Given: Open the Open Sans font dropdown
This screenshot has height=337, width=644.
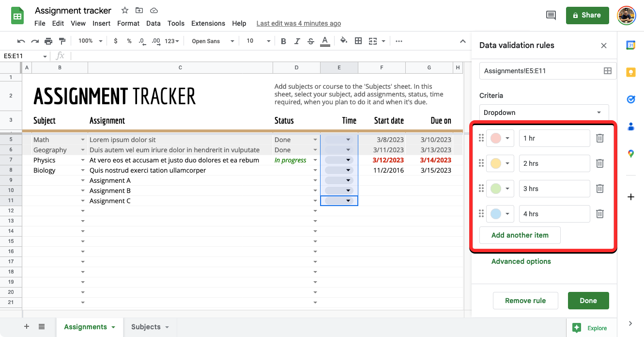Looking at the screenshot, I should click(213, 41).
